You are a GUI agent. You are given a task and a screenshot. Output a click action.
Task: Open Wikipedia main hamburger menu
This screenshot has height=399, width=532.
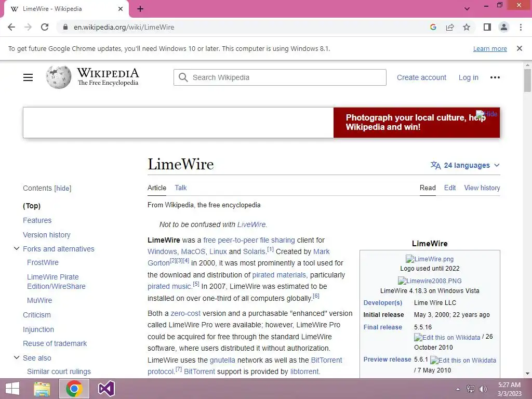point(28,77)
